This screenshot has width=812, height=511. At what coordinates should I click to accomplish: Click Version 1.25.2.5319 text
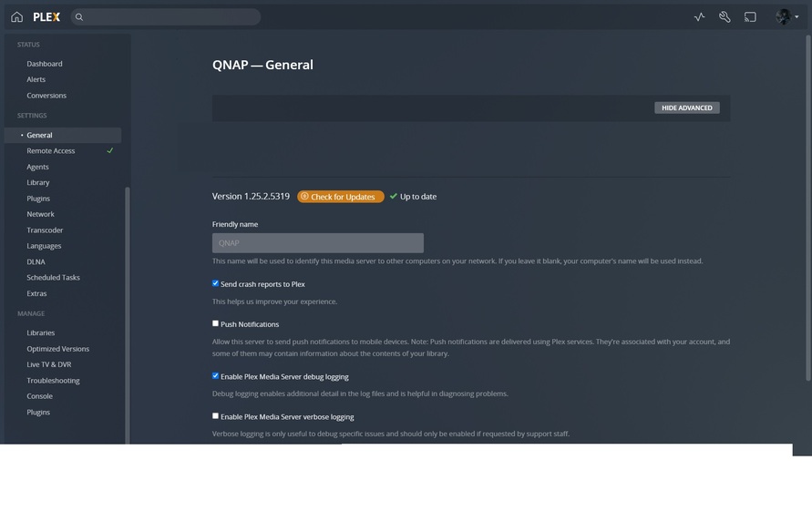251,196
